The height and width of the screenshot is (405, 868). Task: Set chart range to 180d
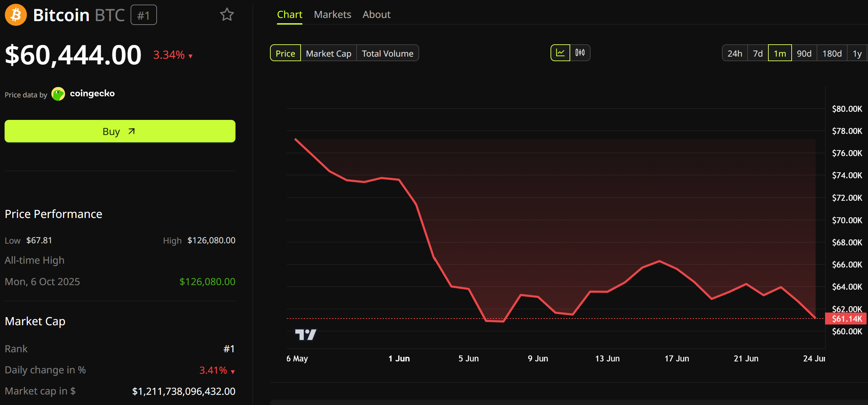coord(832,53)
